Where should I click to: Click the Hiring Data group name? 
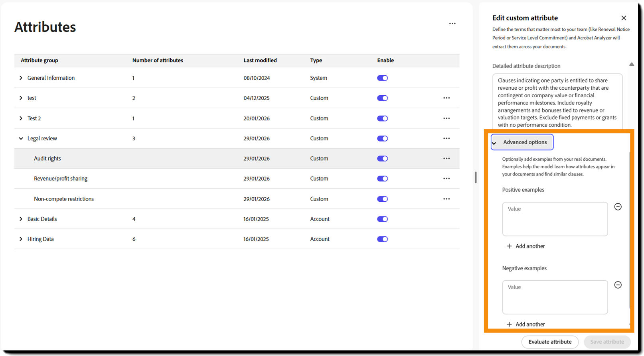pos(40,239)
